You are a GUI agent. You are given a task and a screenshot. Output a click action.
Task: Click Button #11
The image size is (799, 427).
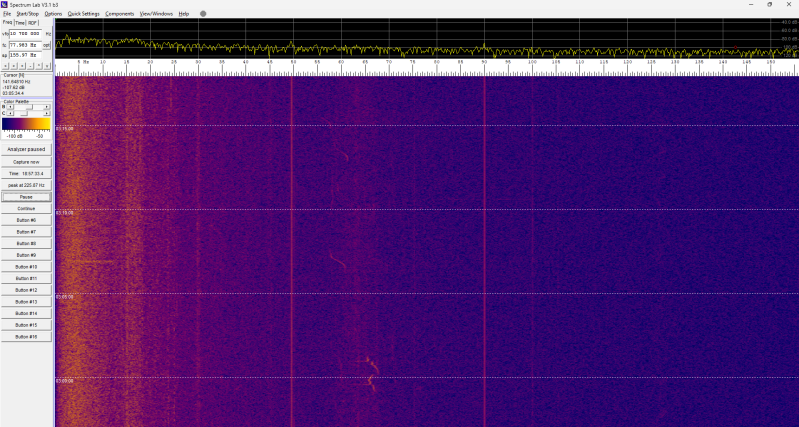click(26, 279)
